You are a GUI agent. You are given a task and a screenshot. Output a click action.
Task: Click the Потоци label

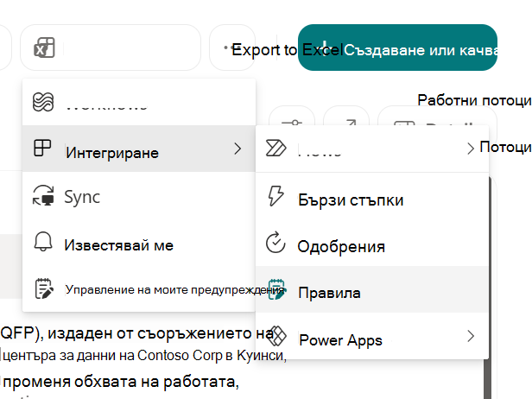505,147
